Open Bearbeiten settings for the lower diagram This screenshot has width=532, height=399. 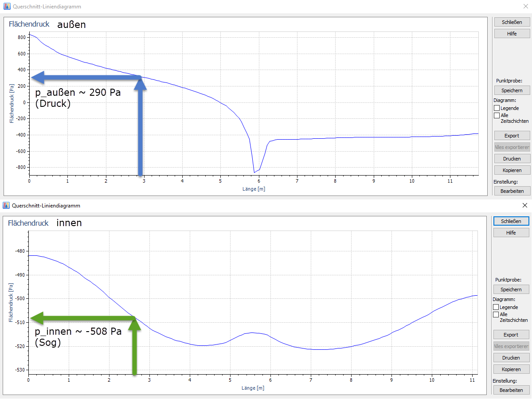coord(511,390)
